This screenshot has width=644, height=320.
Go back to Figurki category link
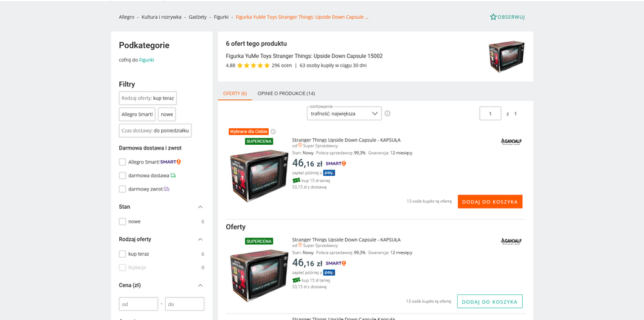point(146,60)
